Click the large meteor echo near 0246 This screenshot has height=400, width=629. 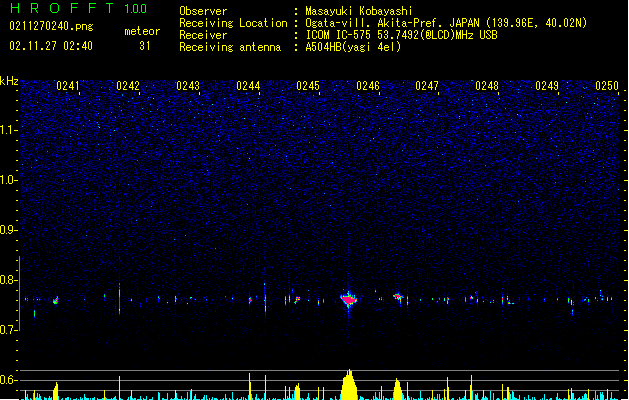pyautogui.click(x=349, y=300)
